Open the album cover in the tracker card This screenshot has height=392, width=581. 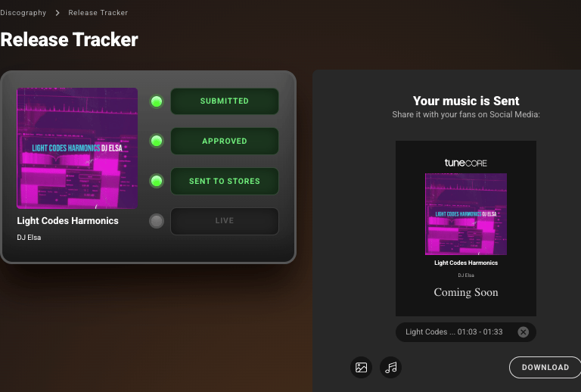tap(77, 148)
